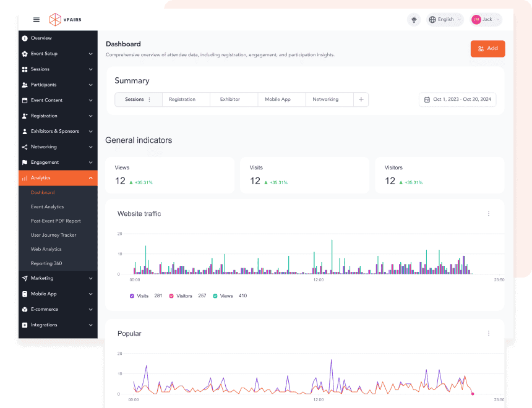Open Reporting 360 submenu link

click(46, 263)
